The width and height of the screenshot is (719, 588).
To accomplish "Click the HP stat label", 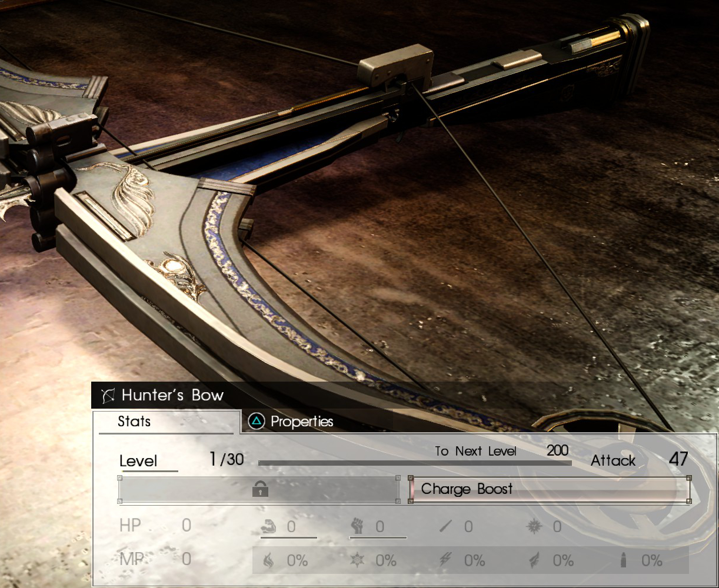I will pos(130,525).
